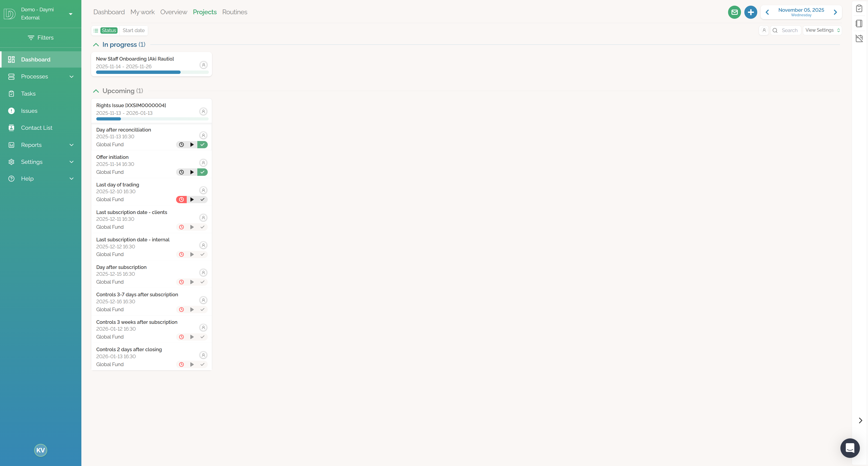Click the KV user avatar
868x466 pixels.
[40, 450]
